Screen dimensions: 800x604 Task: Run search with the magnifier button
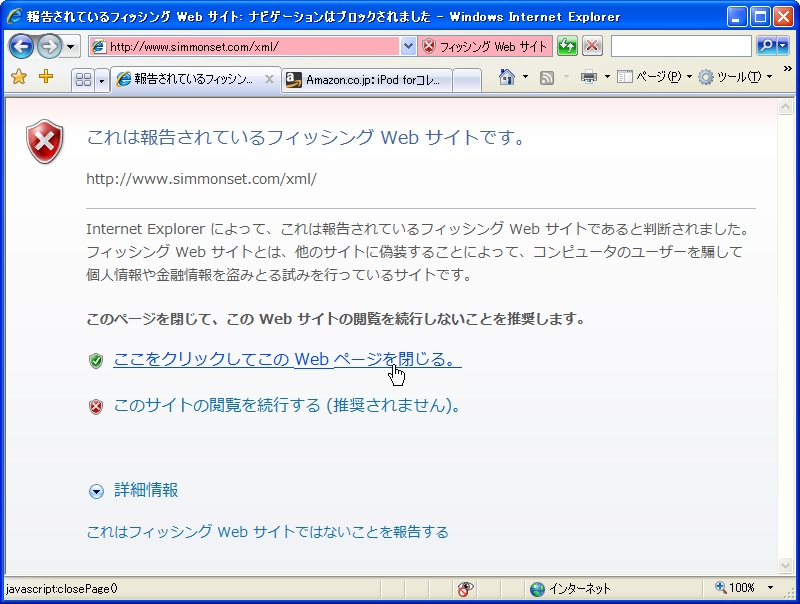766,46
